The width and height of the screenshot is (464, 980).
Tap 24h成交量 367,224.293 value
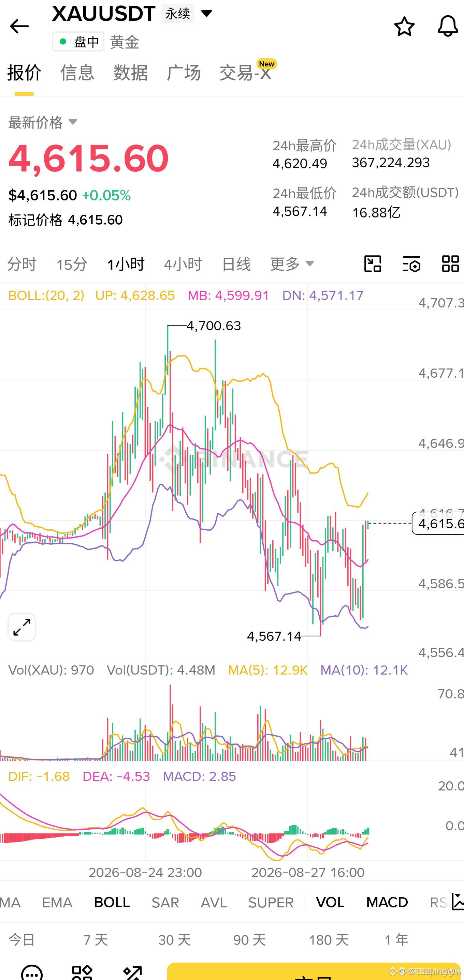(391, 163)
